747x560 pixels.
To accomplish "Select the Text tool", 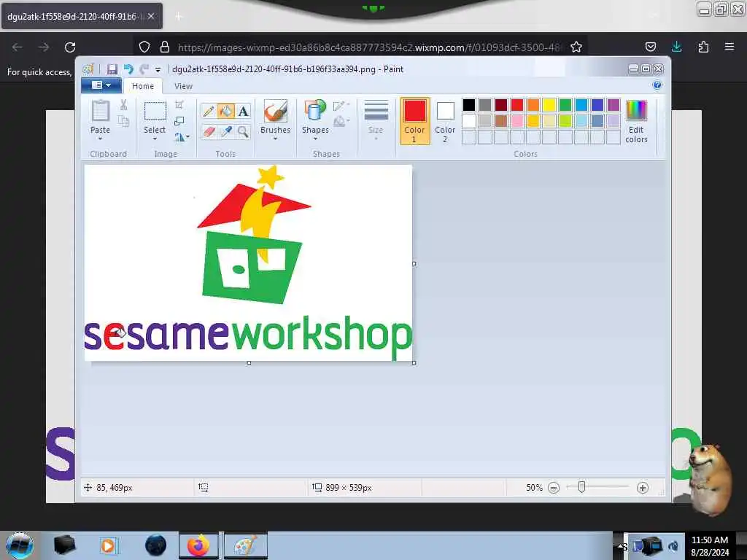I will click(244, 112).
